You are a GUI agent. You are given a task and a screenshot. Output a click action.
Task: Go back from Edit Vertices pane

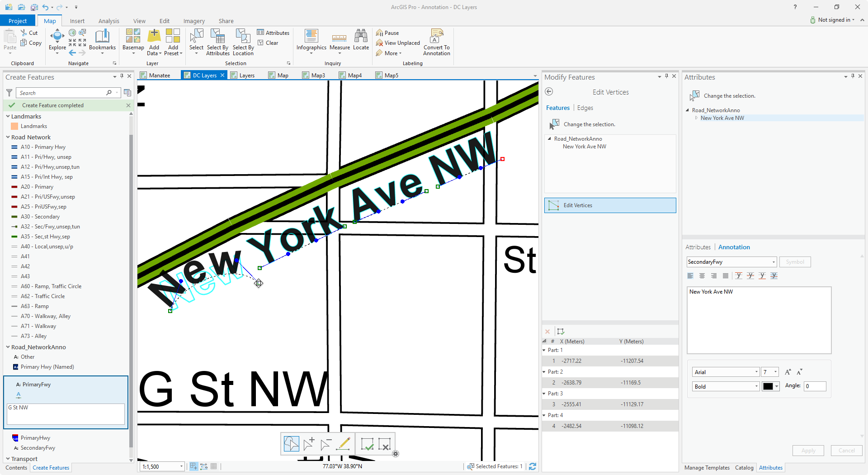pyautogui.click(x=549, y=92)
